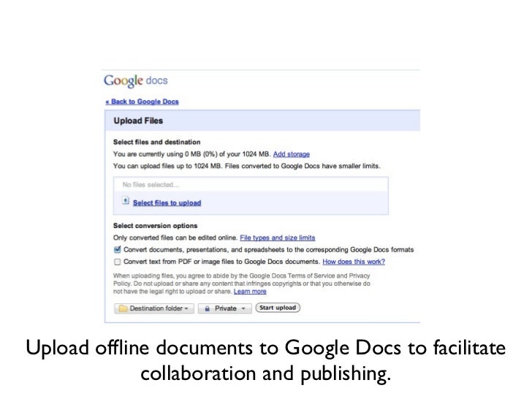Enable Convert text from PDF or image
532x399 pixels.
pos(118,262)
